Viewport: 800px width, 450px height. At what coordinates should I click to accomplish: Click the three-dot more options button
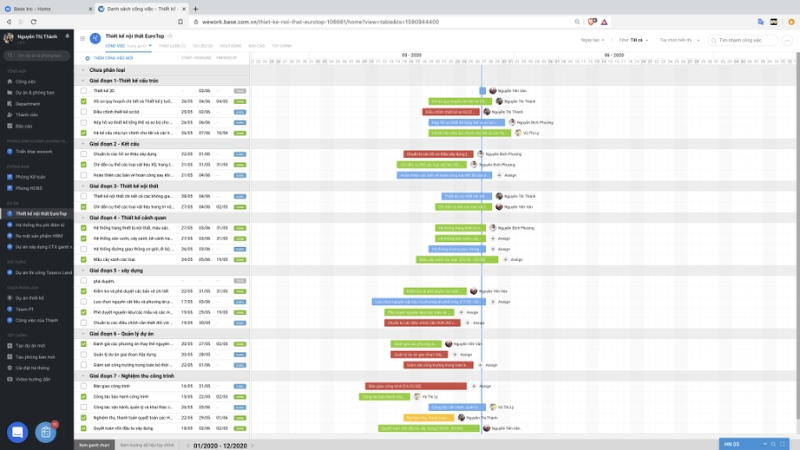[788, 40]
